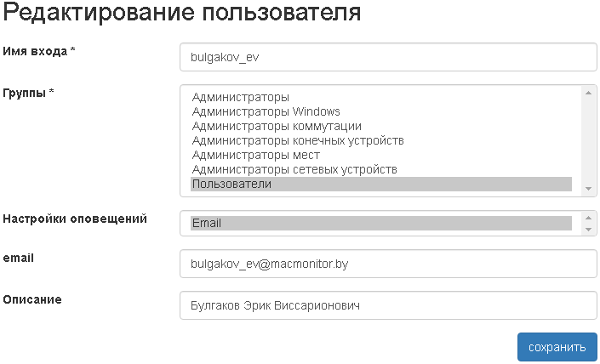Click the Имя входа login input field
The width and height of the screenshot is (600, 364).
pyautogui.click(x=388, y=57)
